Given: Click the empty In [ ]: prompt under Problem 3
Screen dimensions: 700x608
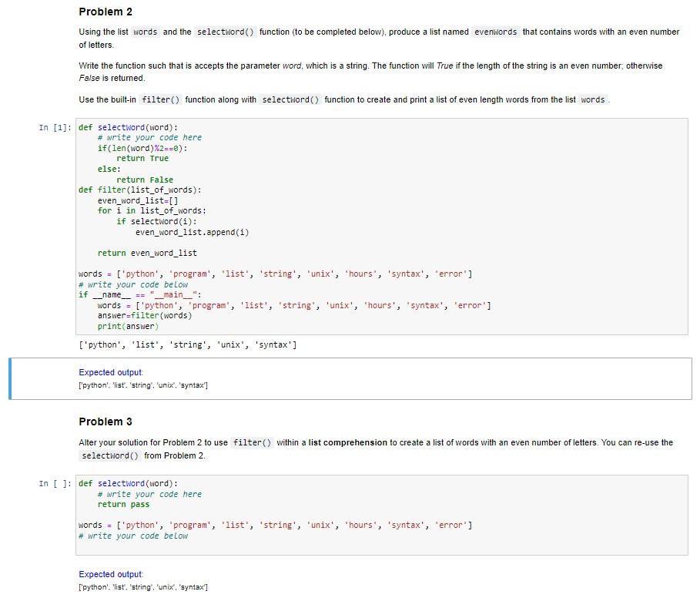Looking at the screenshot, I should coord(52,483).
